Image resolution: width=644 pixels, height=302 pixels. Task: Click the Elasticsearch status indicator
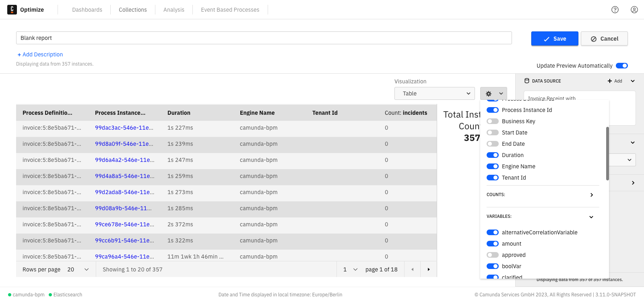[66, 295]
